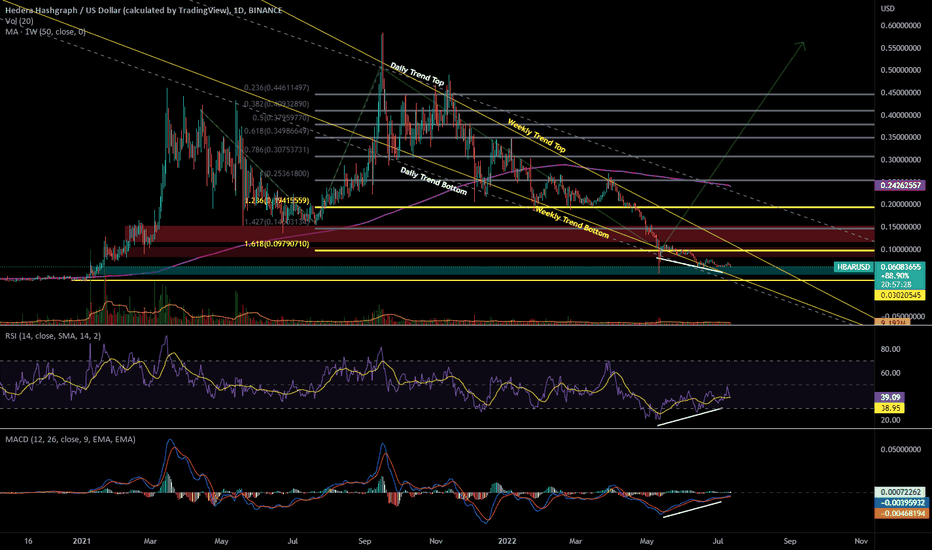
Task: Click the 2021 time axis label
Action: (x=81, y=541)
